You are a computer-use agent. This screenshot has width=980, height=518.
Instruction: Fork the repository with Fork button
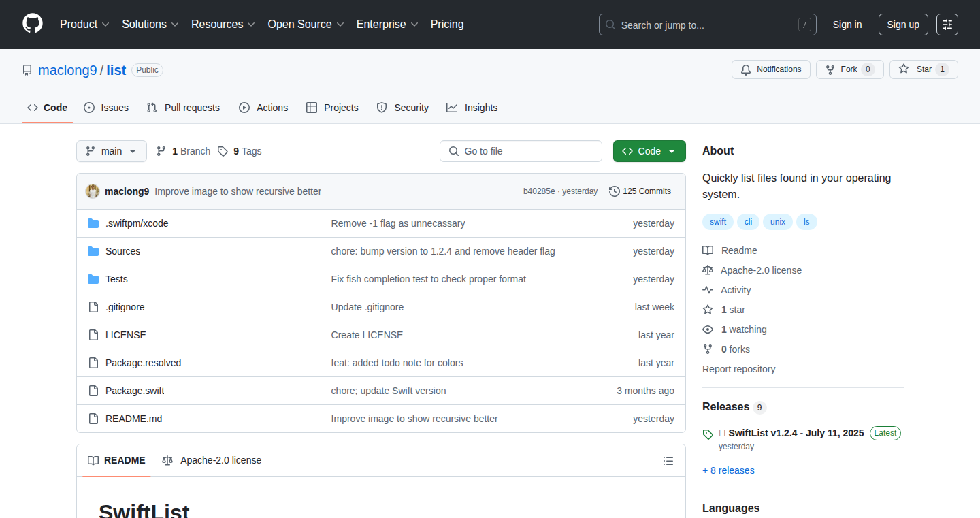[x=849, y=69]
